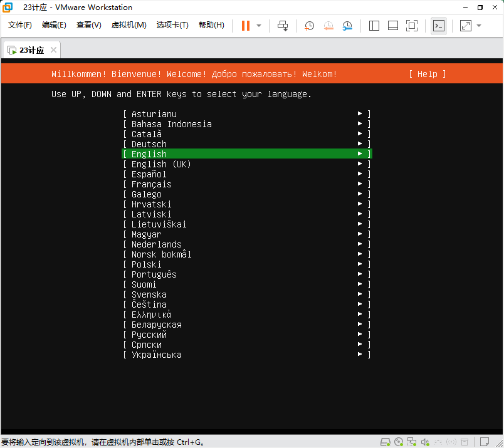Pause the running virtual machine
This screenshot has width=504, height=448.
pyautogui.click(x=246, y=26)
